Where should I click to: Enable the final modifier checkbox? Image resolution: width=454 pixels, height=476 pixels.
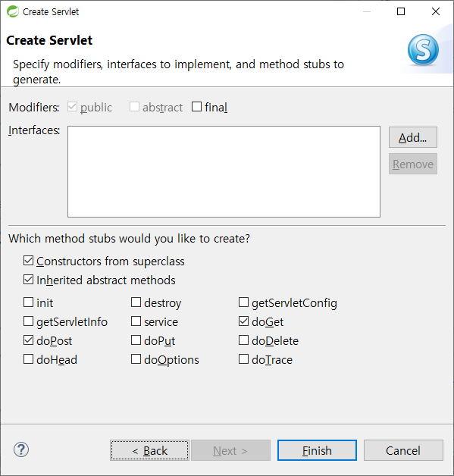click(x=196, y=107)
